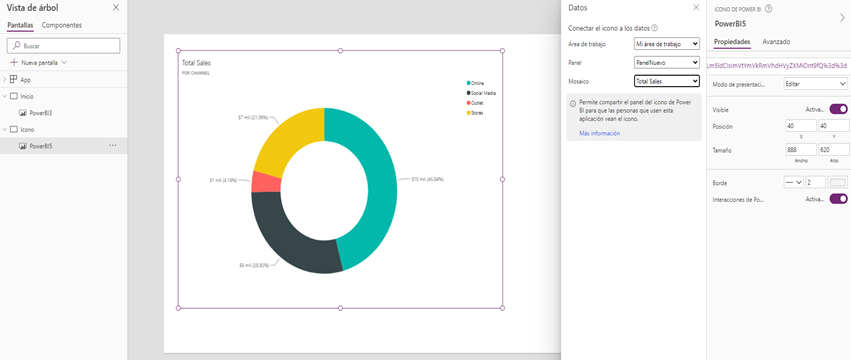Click the $7 mil (21.06%) data label

click(253, 117)
